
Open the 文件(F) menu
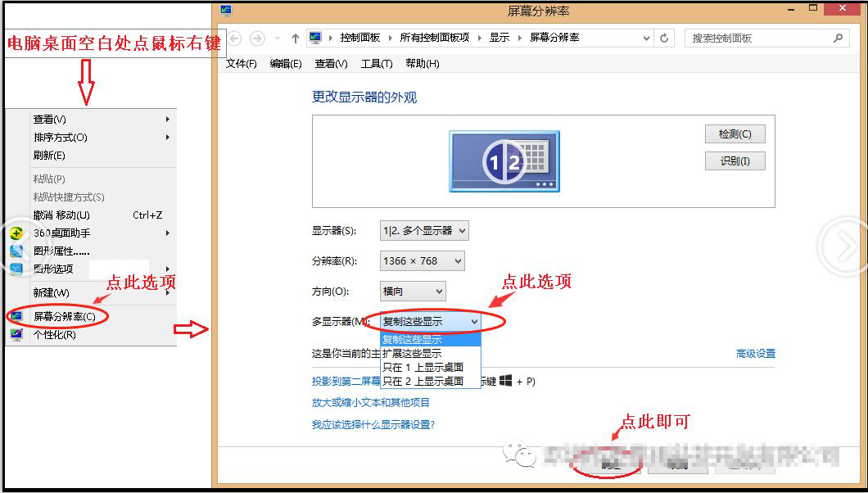tap(242, 64)
